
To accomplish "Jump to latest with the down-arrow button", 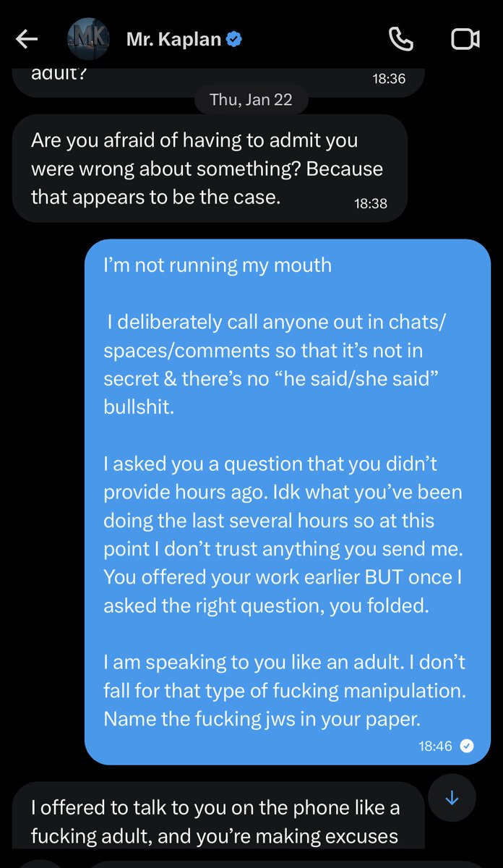I will 452,799.
